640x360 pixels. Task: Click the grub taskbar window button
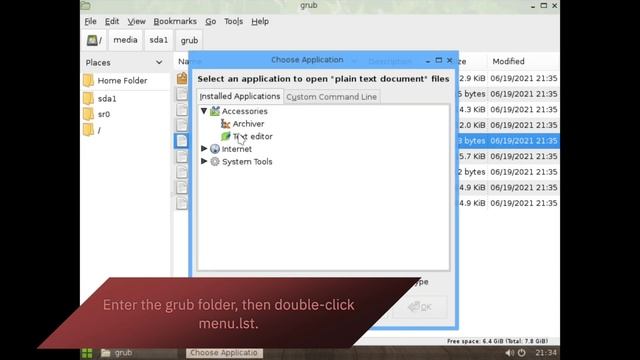click(x=138, y=353)
